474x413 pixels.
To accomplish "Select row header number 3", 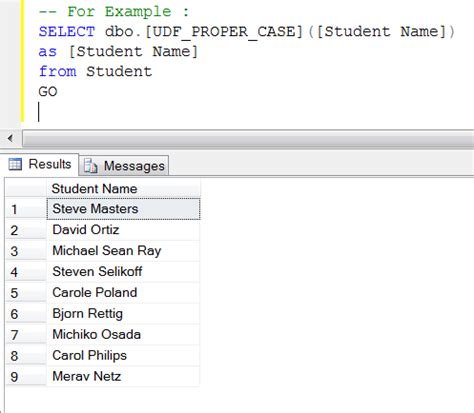I will [x=26, y=251].
